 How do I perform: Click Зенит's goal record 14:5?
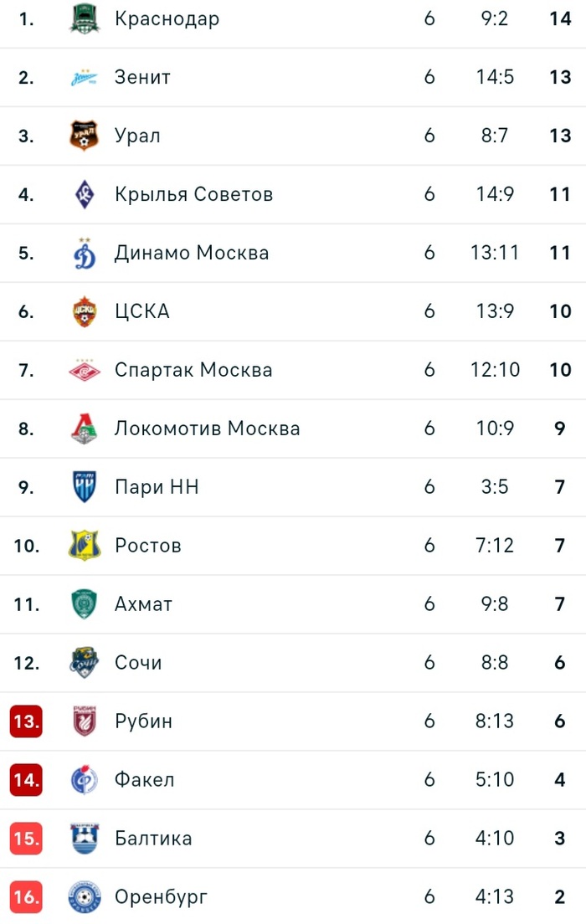tap(495, 77)
